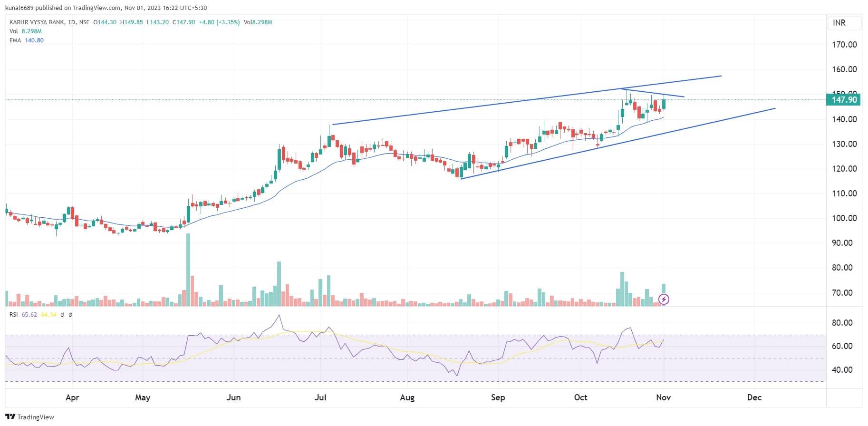Screen dimensions: 868x426
Task: Click the EMA 140.80 indicator legend
Action: 27,40
